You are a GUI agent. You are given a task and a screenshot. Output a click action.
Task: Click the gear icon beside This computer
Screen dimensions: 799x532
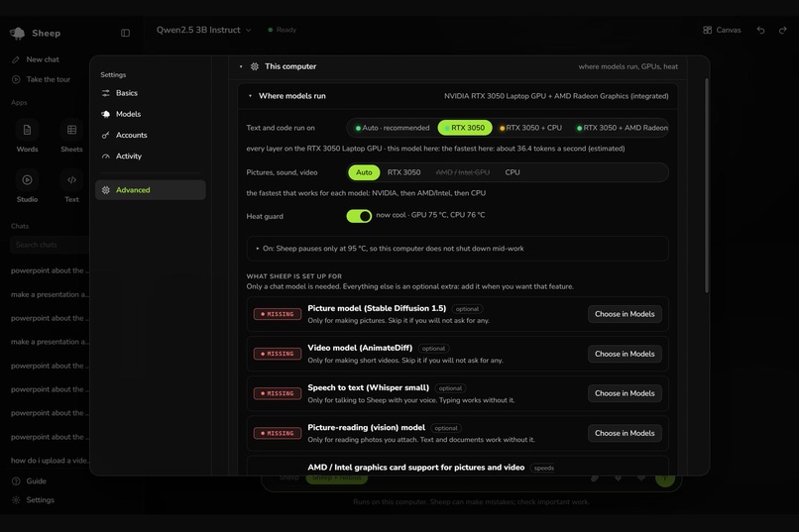[x=255, y=66]
